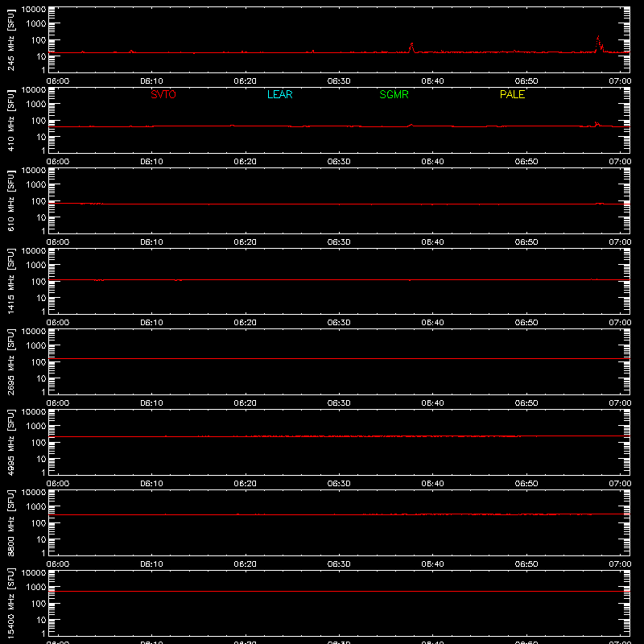Image resolution: width=644 pixels, height=644 pixels.
Task: Select the 1415 MHz [SFU] axis title
Action: (x=10, y=281)
